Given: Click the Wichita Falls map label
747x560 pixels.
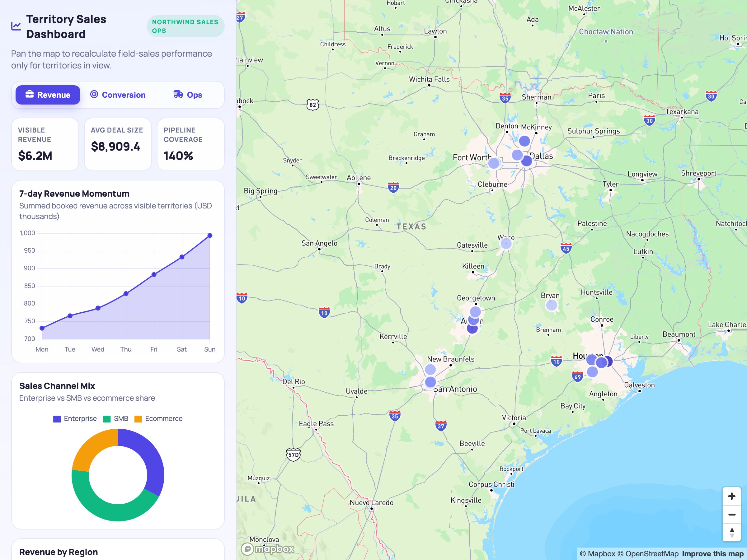Looking at the screenshot, I should 429,79.
